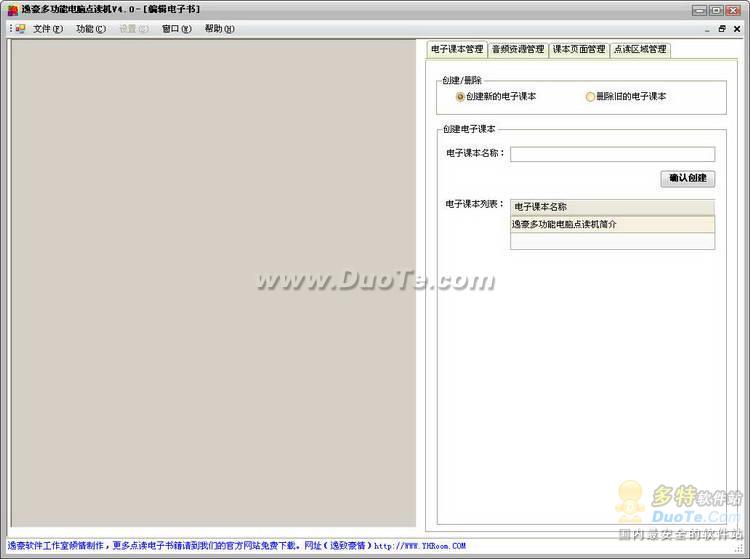Go to the 课本页面管理 tab
This screenshot has height=559, width=750.
(579, 49)
